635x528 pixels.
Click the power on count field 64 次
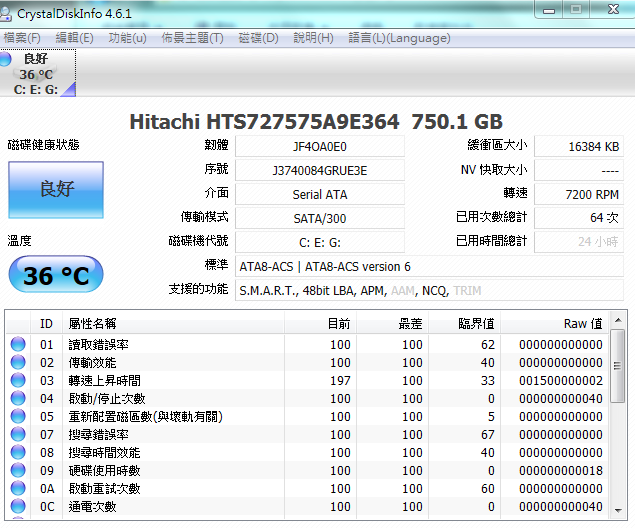coord(579,219)
